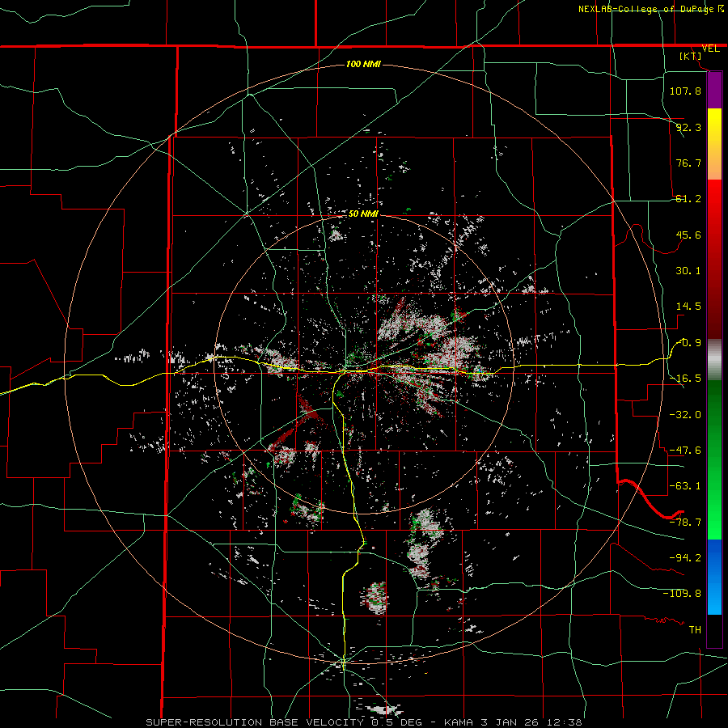This screenshot has height=728, width=728.
Task: Click the -32.0 legend value
Action: pyautogui.click(x=685, y=415)
